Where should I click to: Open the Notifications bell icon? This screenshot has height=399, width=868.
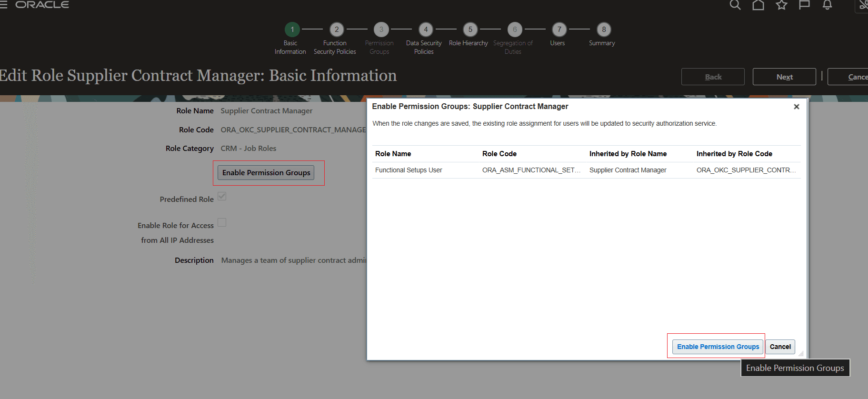[x=828, y=5]
